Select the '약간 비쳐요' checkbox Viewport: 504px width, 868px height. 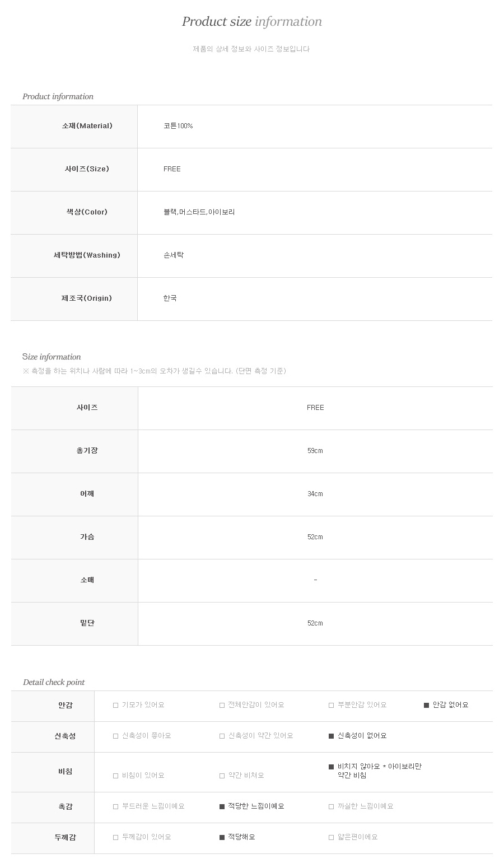222,776
